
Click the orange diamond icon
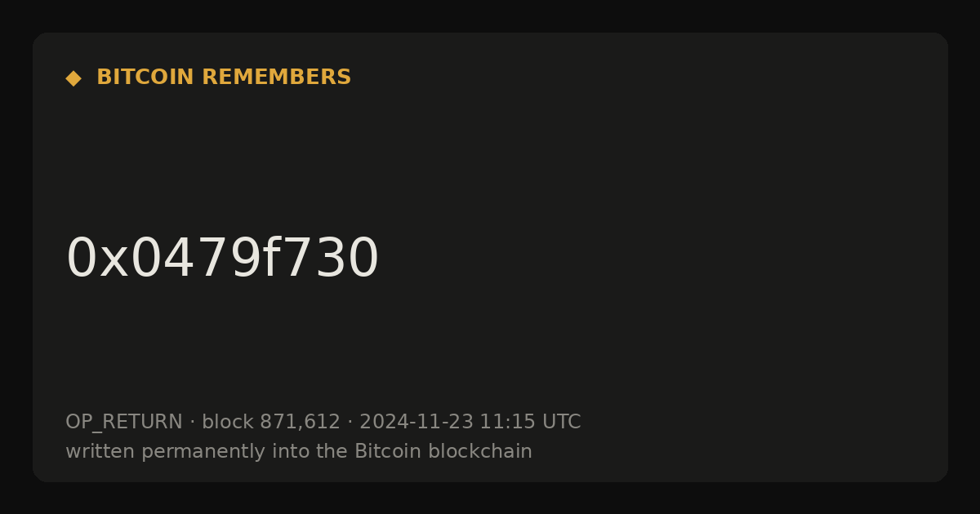tap(73, 78)
